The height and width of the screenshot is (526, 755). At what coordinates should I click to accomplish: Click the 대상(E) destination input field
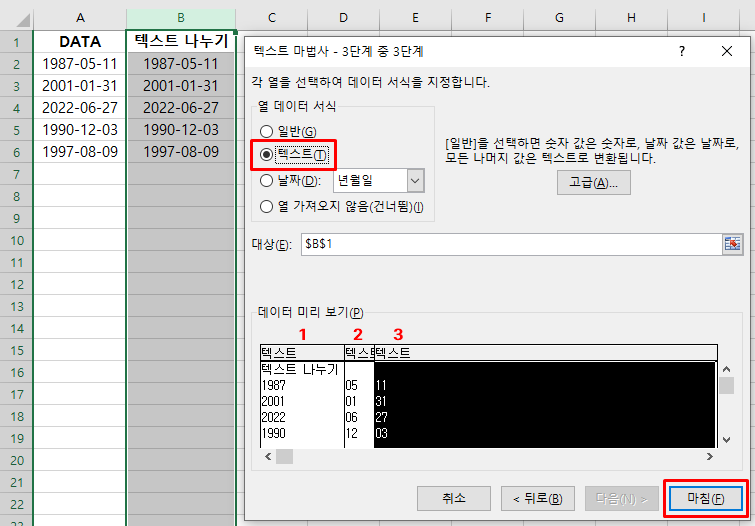(x=512, y=244)
